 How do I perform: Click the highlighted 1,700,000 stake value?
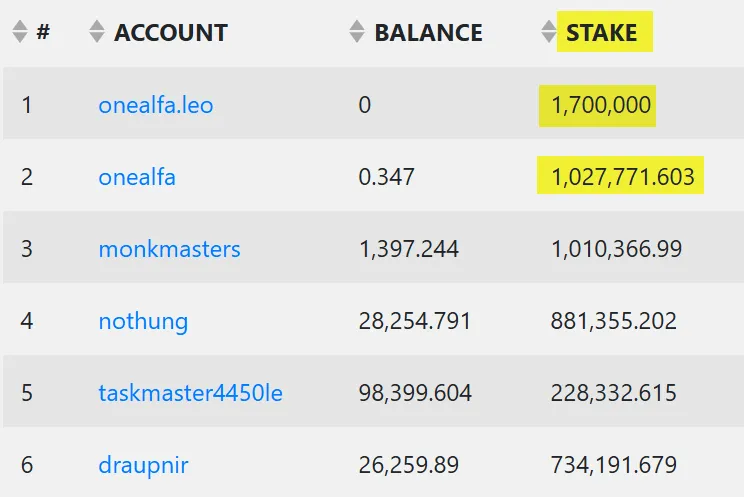pos(601,105)
